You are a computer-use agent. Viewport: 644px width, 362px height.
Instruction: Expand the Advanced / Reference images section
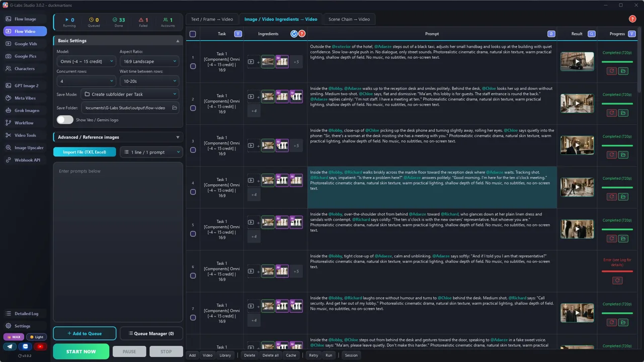118,137
